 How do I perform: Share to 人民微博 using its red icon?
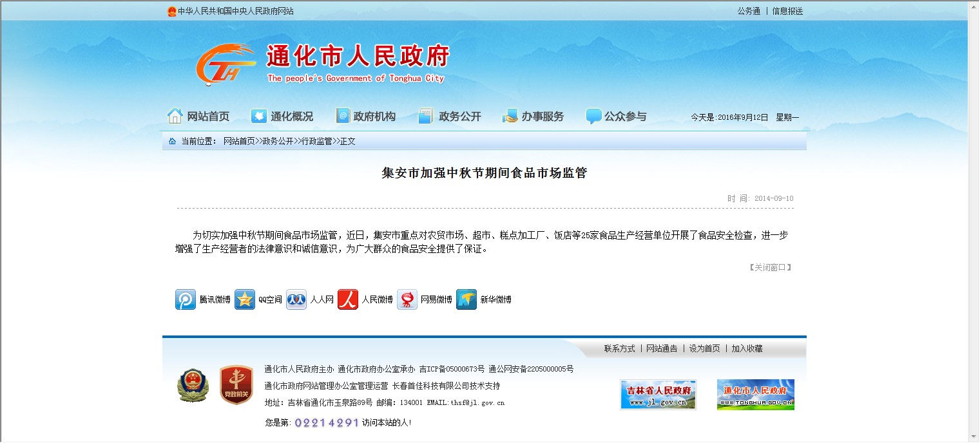point(348,299)
